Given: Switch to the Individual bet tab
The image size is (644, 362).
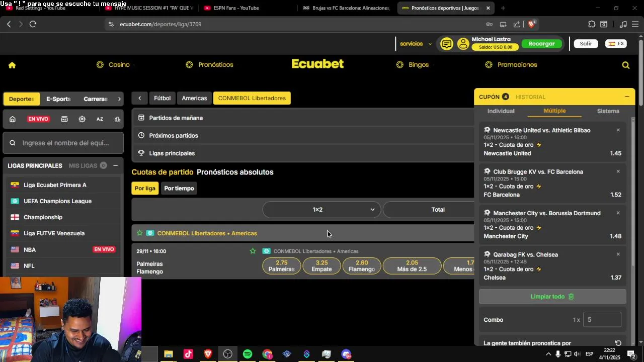Looking at the screenshot, I should coord(501,111).
